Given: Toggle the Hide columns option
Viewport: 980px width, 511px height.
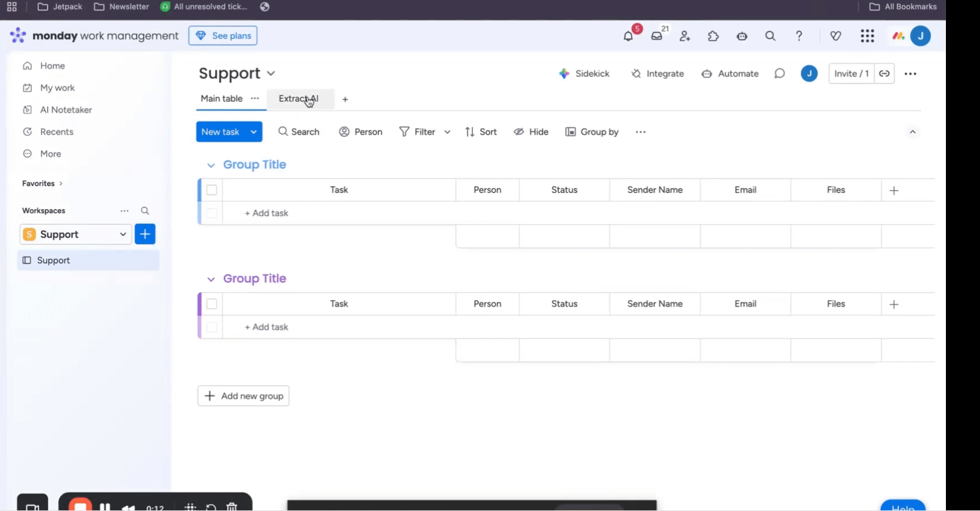Looking at the screenshot, I should [531, 132].
